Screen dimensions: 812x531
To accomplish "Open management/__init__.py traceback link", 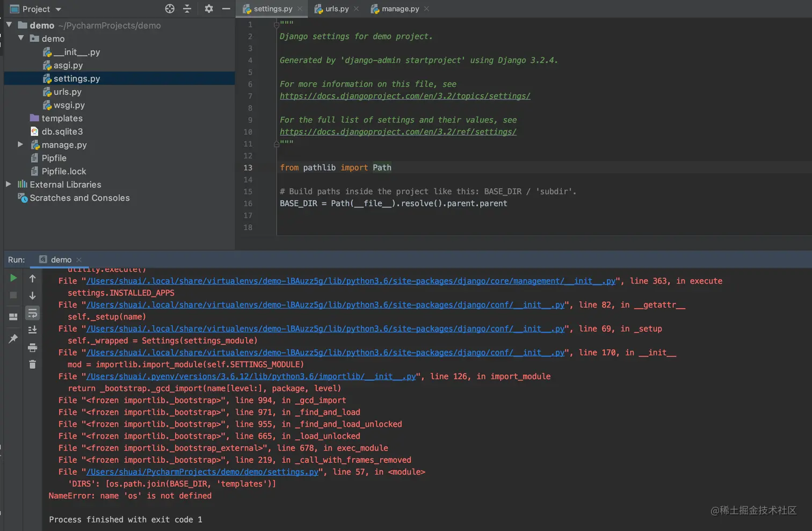I will tap(351, 281).
